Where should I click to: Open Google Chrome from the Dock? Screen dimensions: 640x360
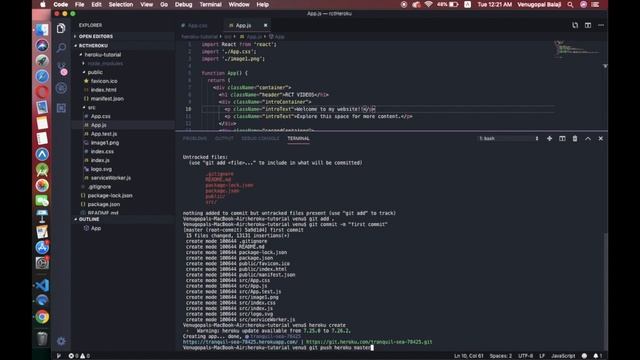click(x=42, y=316)
